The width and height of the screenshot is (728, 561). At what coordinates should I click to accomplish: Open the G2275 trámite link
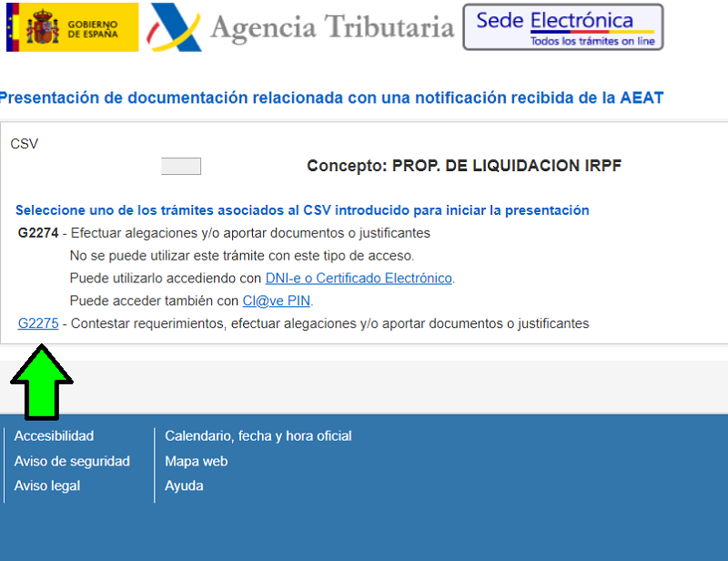(37, 323)
